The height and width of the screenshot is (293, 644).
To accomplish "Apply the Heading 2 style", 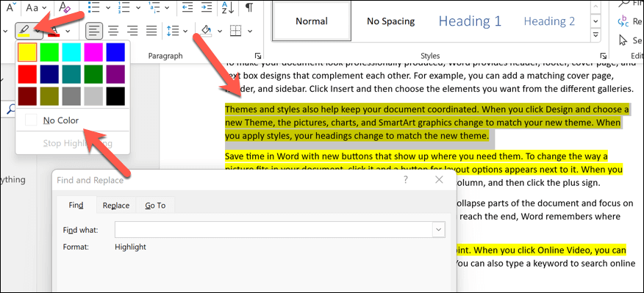I will tap(549, 21).
